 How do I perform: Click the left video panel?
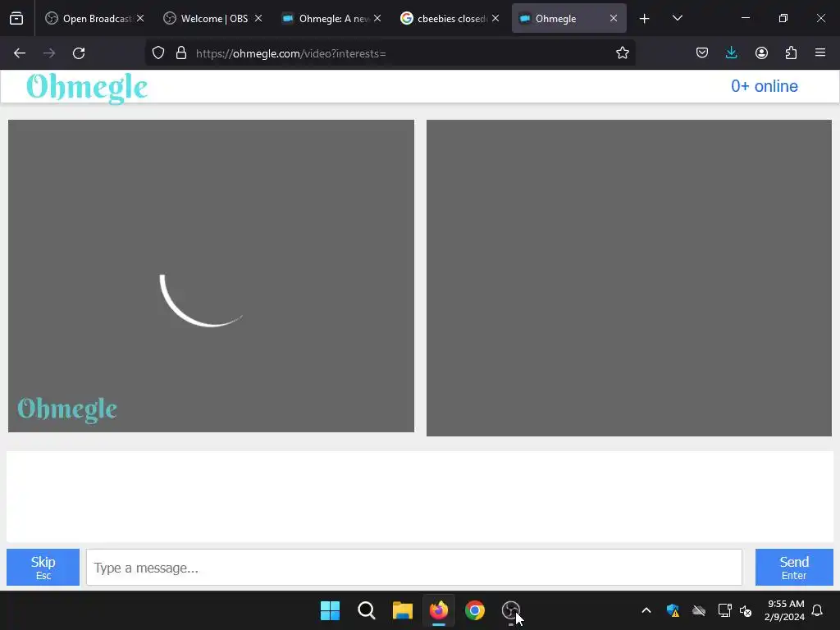click(x=211, y=276)
